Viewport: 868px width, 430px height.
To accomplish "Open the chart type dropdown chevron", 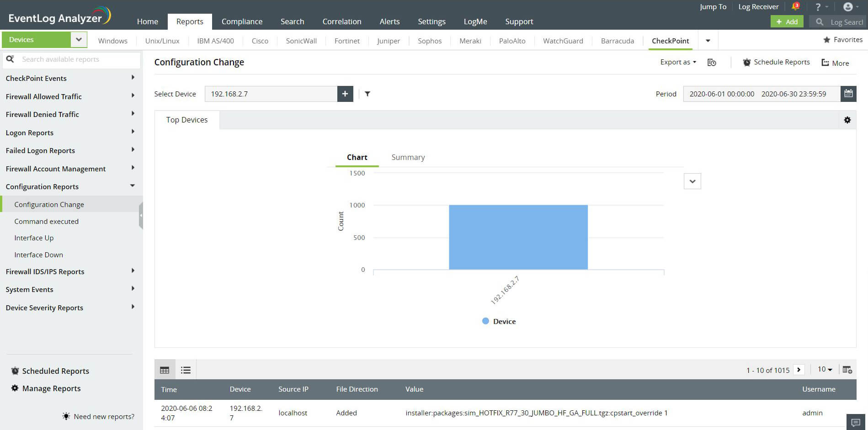I will tap(692, 181).
